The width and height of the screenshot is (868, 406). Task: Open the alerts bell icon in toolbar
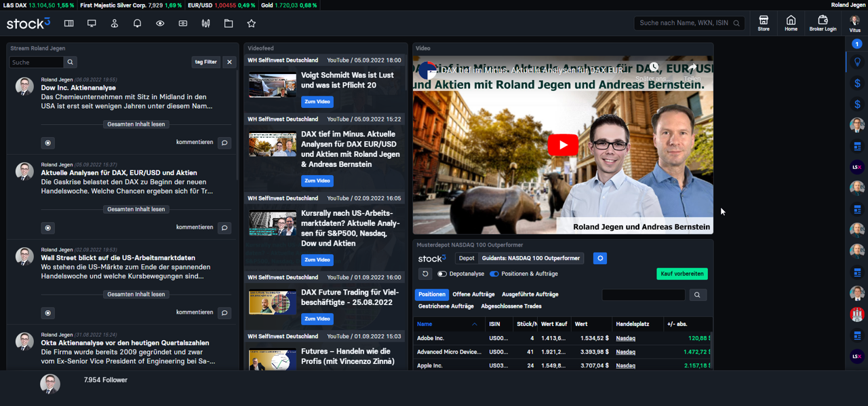click(x=137, y=24)
